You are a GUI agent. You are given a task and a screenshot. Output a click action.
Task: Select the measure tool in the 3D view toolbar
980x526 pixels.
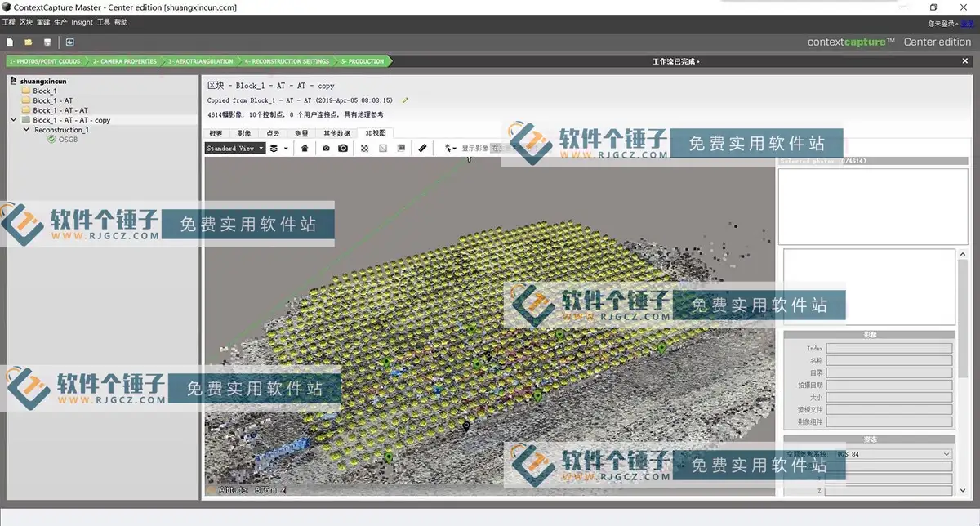422,148
